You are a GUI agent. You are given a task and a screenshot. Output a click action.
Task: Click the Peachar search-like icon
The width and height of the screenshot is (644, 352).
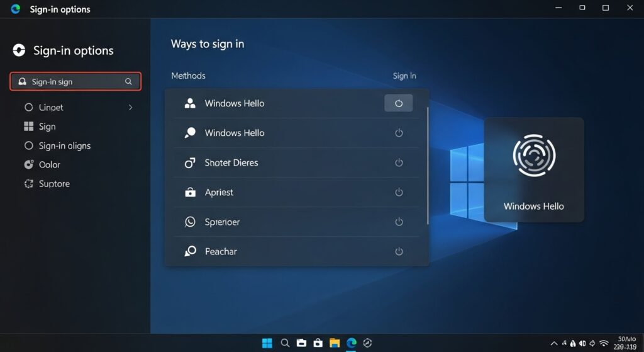tap(190, 251)
